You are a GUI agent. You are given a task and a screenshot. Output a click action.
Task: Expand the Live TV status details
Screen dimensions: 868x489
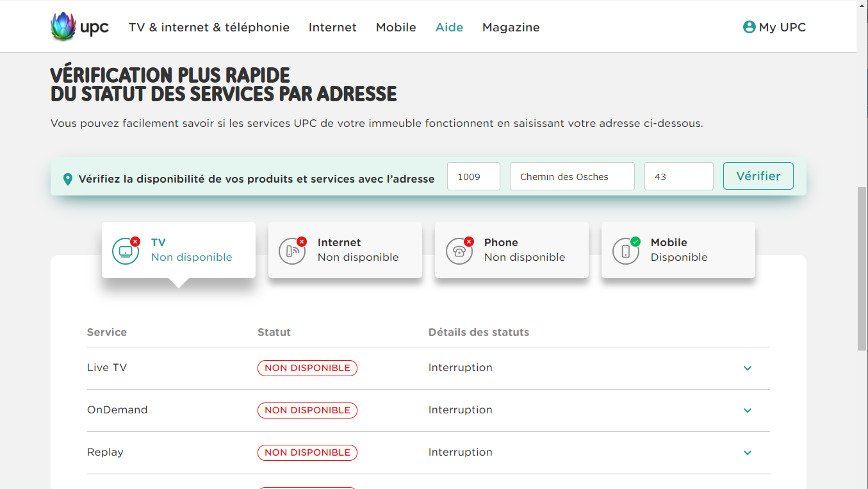[x=747, y=369]
